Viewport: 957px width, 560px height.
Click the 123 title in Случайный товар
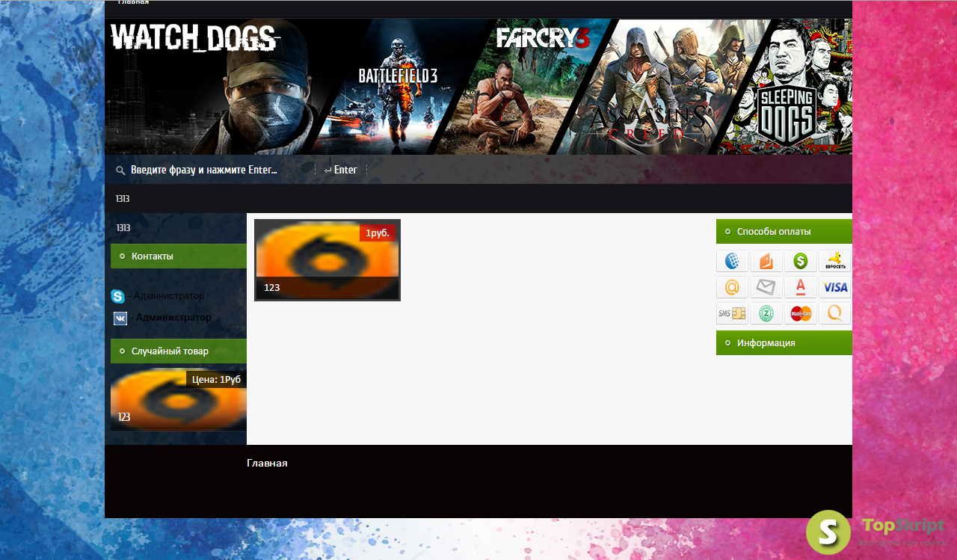124,417
